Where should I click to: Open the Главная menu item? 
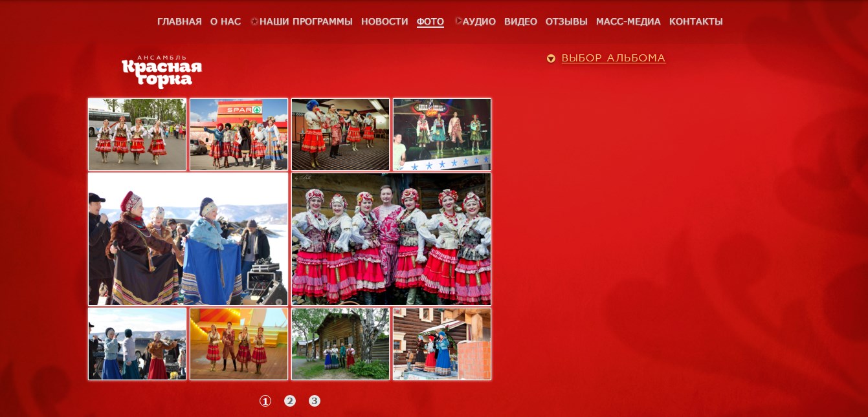179,21
